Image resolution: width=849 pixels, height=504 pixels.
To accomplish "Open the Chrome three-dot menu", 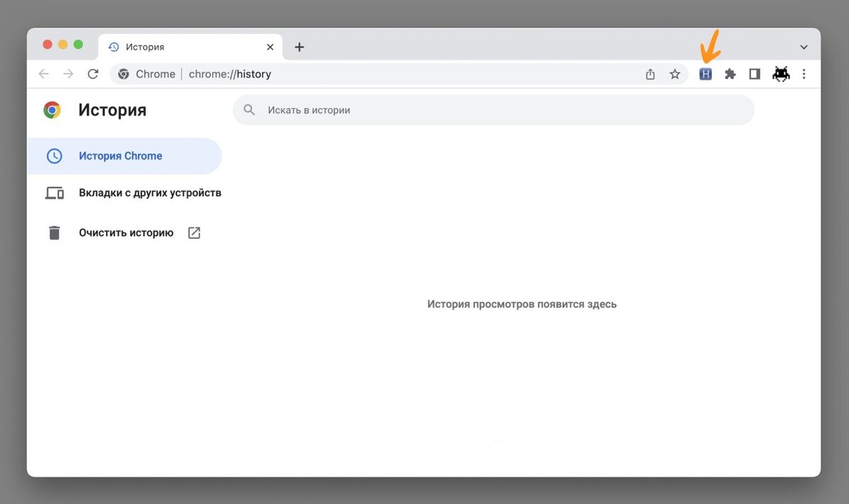I will pos(804,74).
